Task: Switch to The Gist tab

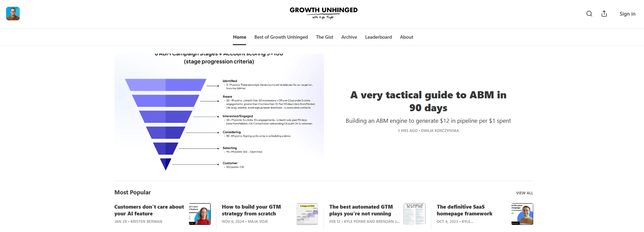Action: 325,37
